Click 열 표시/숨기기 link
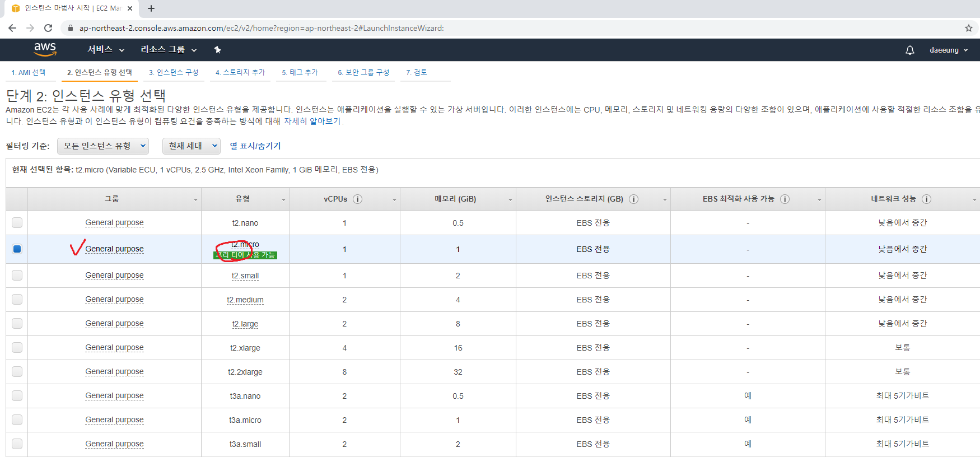The width and height of the screenshot is (980, 457). coord(255,146)
